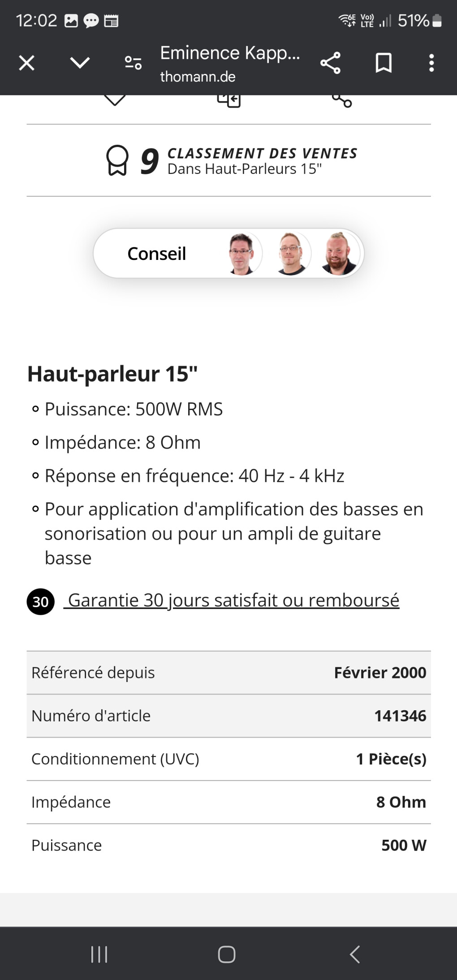The width and height of the screenshot is (457, 980).
Task: Open the sales ranking award badge
Action: pos(117,160)
